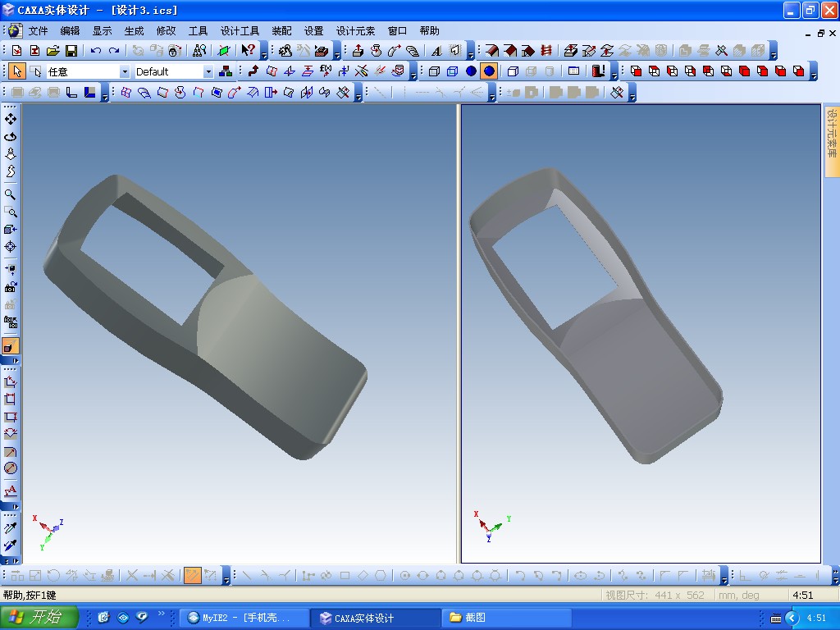Click the system tray clock 4:51
The width and height of the screenshot is (840, 630).
point(816,618)
